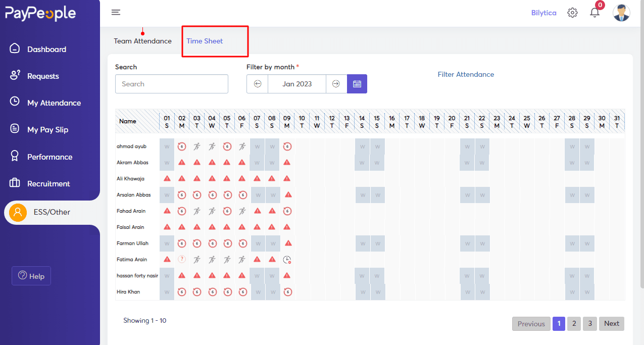Open the notifications bell icon

click(x=595, y=13)
